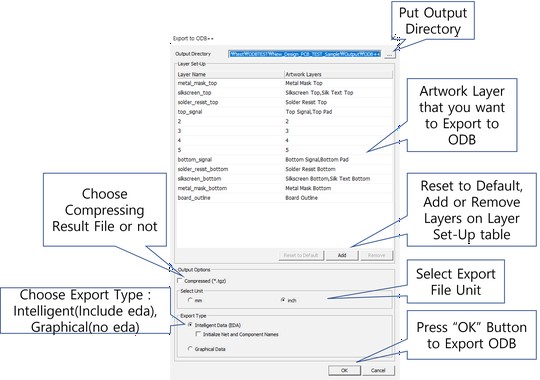Select the bottom_signal layer row
This screenshot has width=540, height=380.
coord(284,160)
